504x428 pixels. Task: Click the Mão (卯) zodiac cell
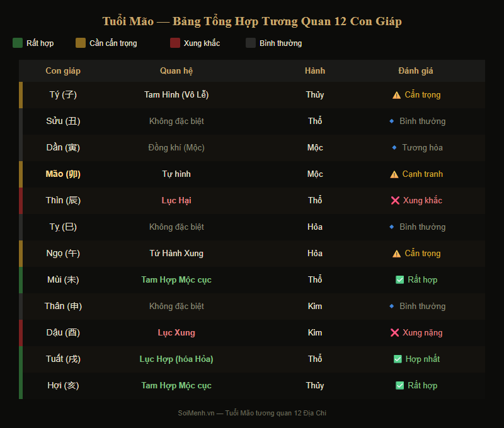[x=63, y=174]
